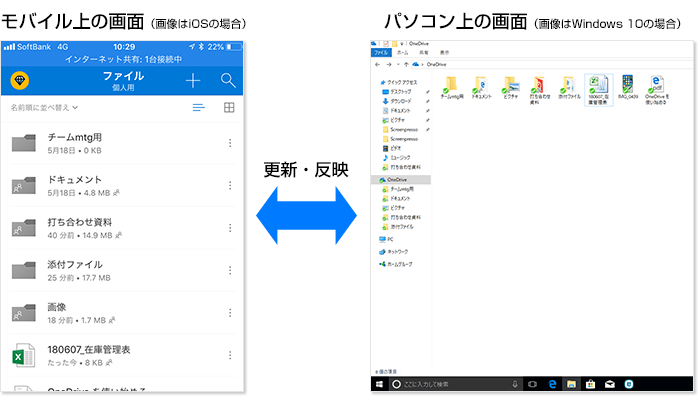The image size is (700, 400).
Task: Select PC in navigation pane
Action: (x=387, y=239)
